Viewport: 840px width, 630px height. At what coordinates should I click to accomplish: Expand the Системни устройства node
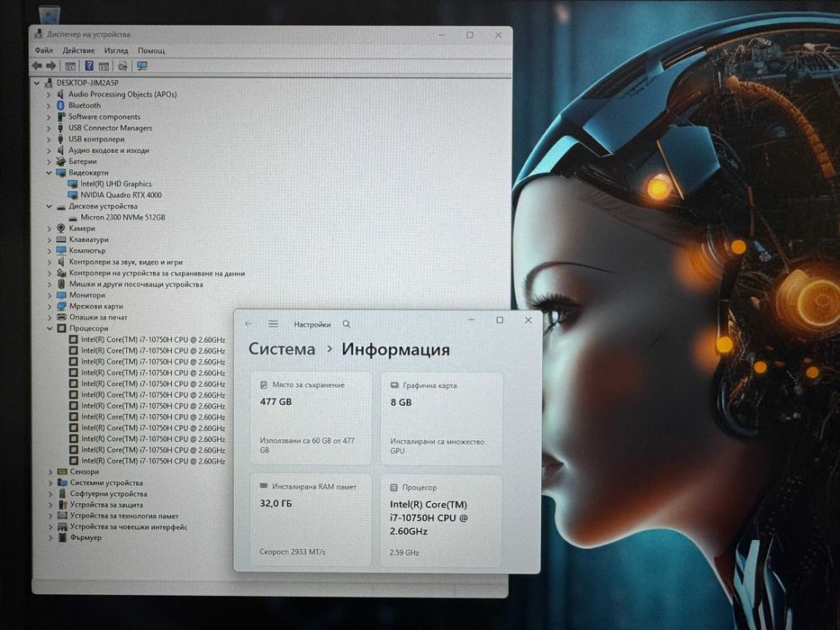[x=50, y=482]
